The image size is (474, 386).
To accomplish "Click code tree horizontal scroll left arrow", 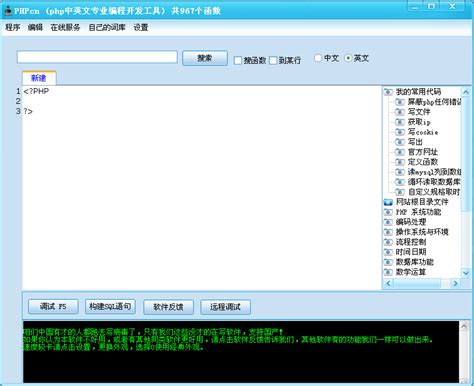I will coord(388,283).
